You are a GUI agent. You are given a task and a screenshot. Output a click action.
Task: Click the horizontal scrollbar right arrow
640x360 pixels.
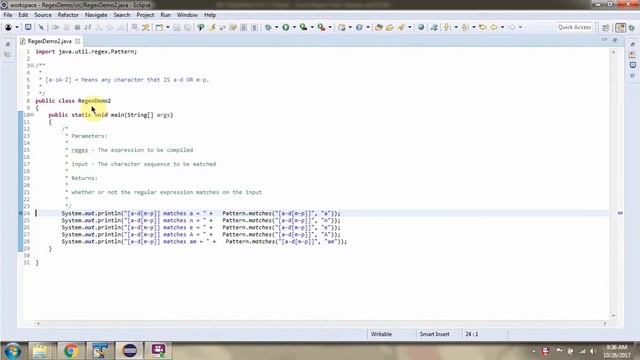[x=605, y=323]
